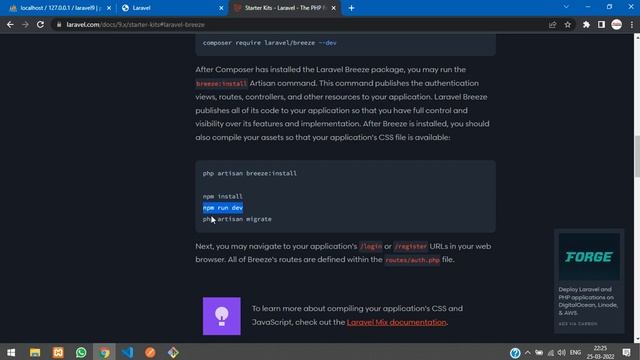This screenshot has width=640, height=360.
Task: Open XAMPP from the taskbar
Action: coord(58,352)
